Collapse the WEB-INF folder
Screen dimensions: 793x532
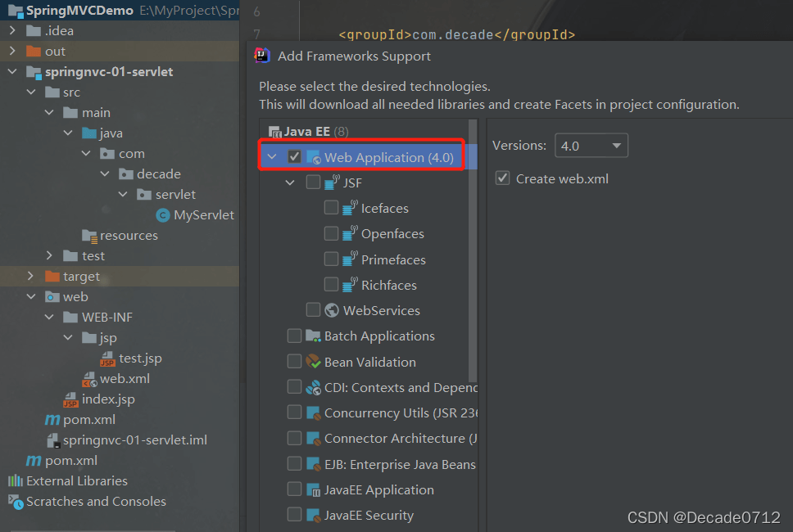pos(49,318)
